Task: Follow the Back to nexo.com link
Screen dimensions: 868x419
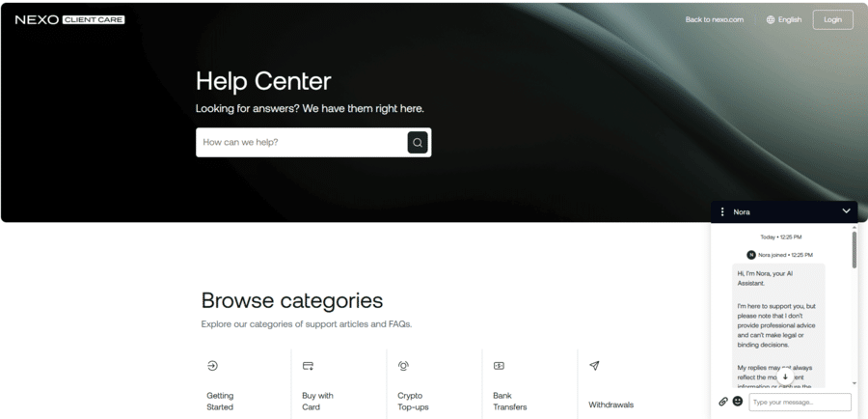Action: 714,19
